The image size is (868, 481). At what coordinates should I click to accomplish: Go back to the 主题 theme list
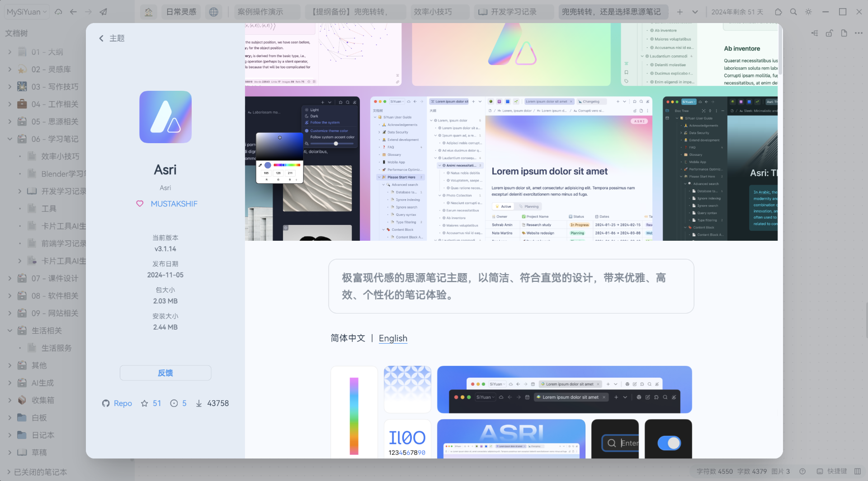[111, 38]
